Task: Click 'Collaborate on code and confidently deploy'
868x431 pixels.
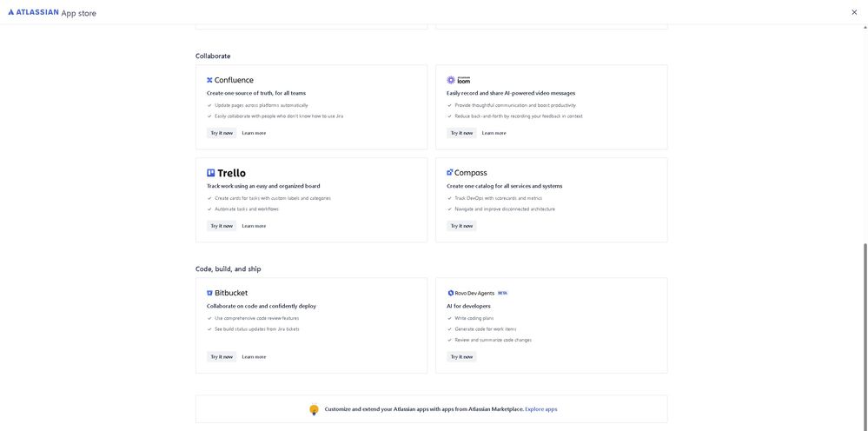Action: click(x=262, y=307)
